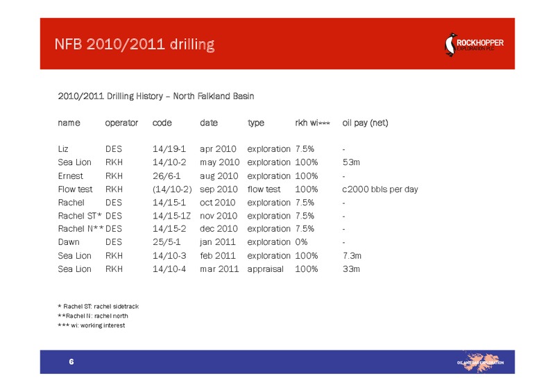555x392 pixels.
Task: Click 'RKH' operator in the Ernest row
Action: point(114,176)
